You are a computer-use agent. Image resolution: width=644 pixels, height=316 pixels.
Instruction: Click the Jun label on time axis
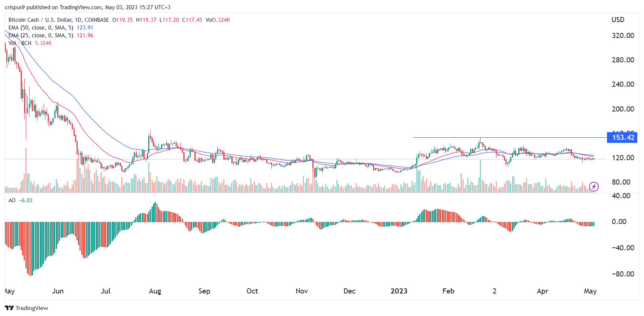point(58,291)
